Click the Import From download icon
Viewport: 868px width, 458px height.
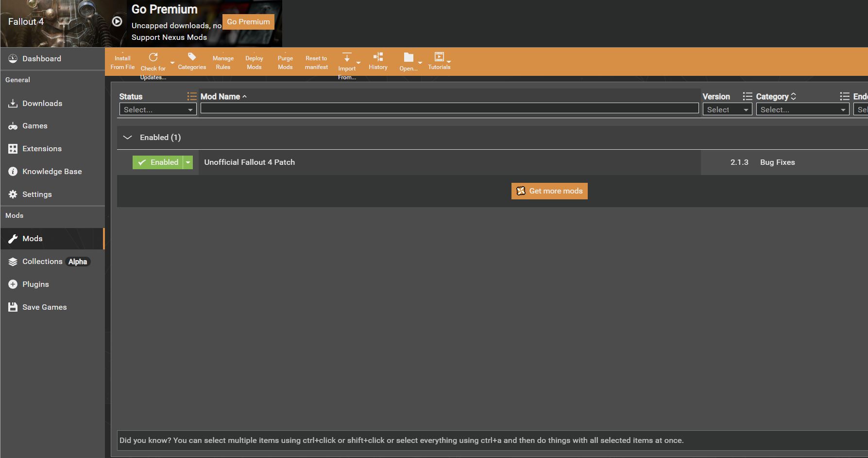tap(347, 57)
